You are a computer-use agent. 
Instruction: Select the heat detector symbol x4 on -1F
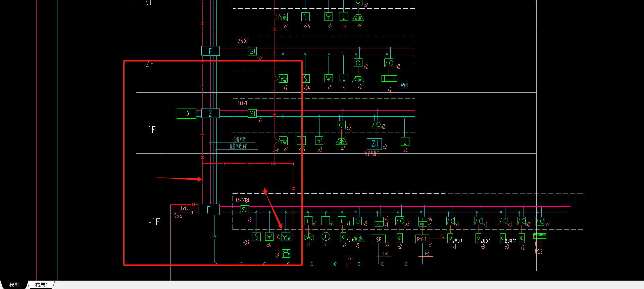pos(269,237)
